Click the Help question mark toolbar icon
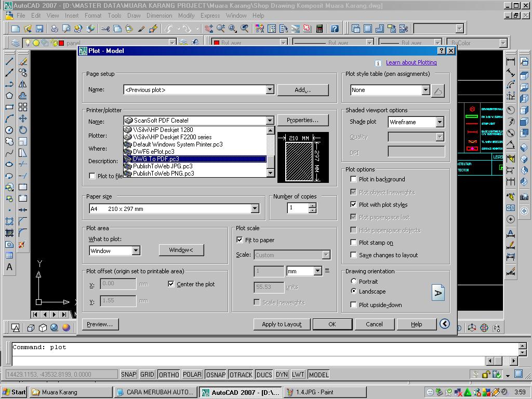The image size is (532, 399). click(335, 29)
